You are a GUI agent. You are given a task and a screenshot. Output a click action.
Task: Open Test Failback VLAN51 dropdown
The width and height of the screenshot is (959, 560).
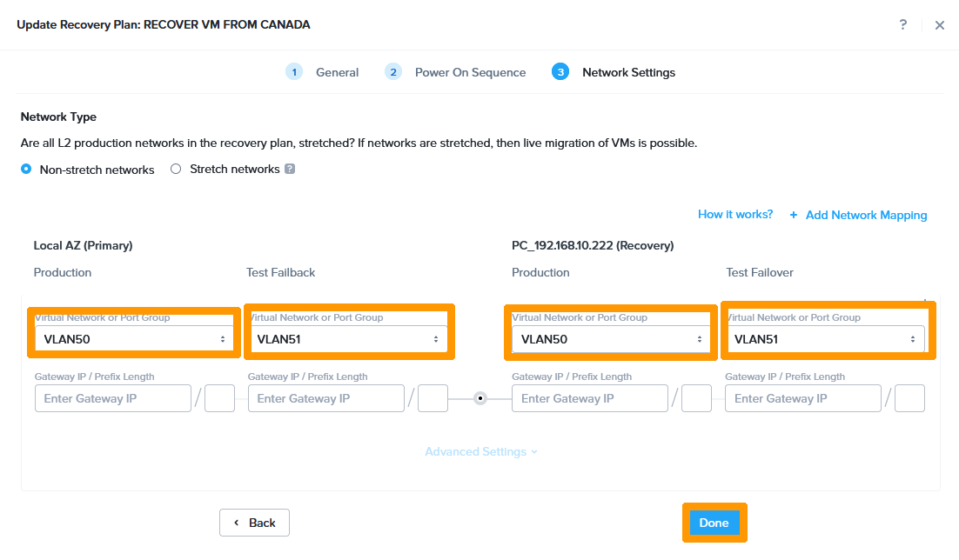(x=348, y=339)
